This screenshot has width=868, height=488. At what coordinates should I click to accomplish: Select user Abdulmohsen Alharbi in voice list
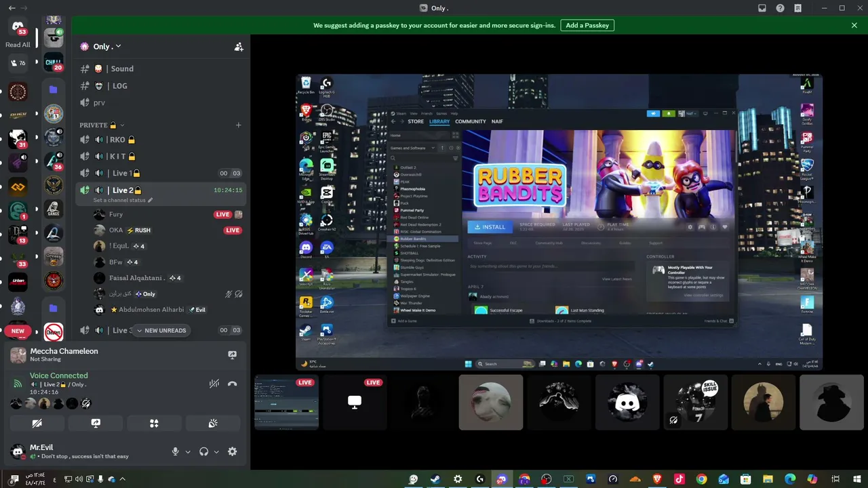point(168,310)
